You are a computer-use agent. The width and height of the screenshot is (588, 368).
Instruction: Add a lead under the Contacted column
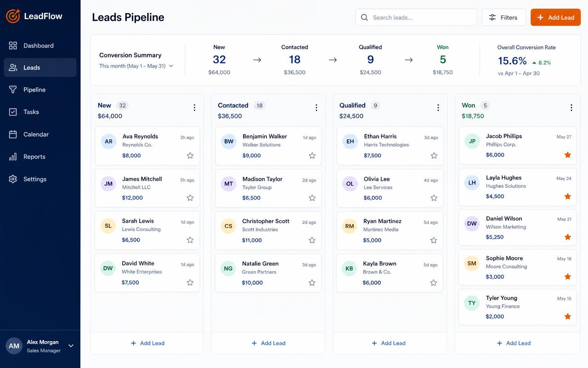click(268, 343)
